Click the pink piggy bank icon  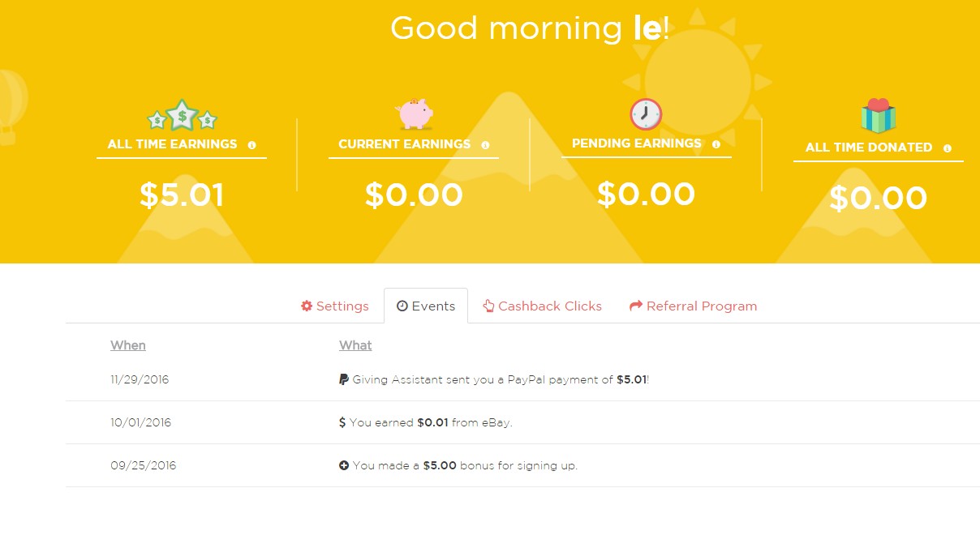point(415,114)
